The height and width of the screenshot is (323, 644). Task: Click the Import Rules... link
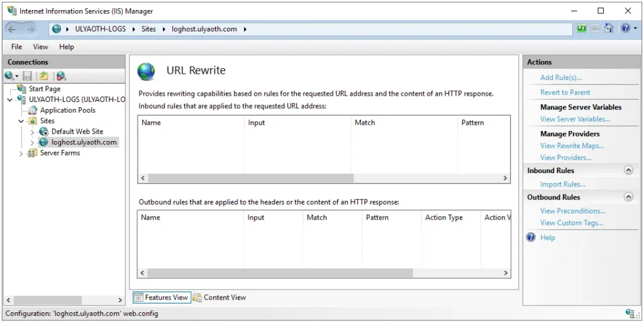tap(562, 184)
